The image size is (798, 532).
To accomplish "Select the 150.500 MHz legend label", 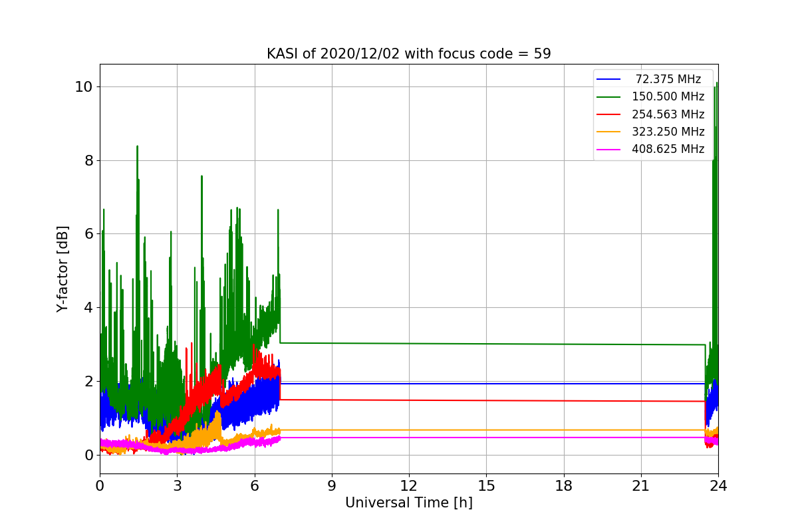I will (668, 96).
